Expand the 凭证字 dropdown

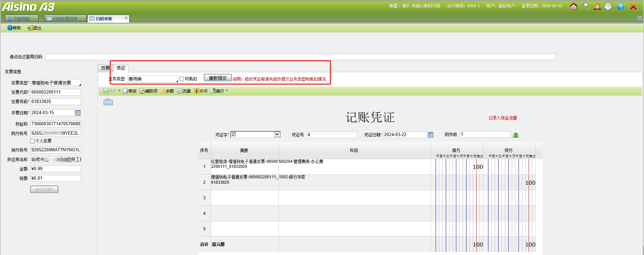pos(277,134)
